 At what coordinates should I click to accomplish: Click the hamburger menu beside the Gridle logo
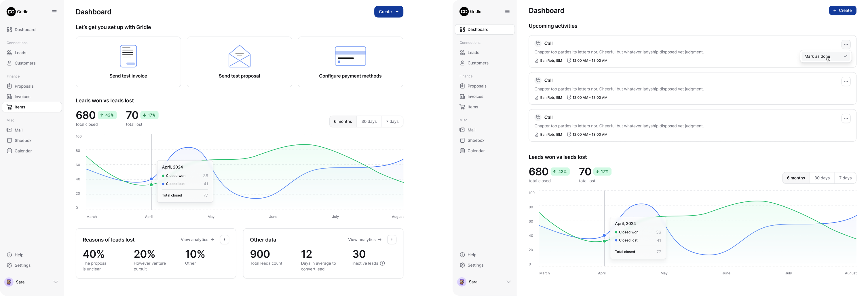[x=54, y=12]
